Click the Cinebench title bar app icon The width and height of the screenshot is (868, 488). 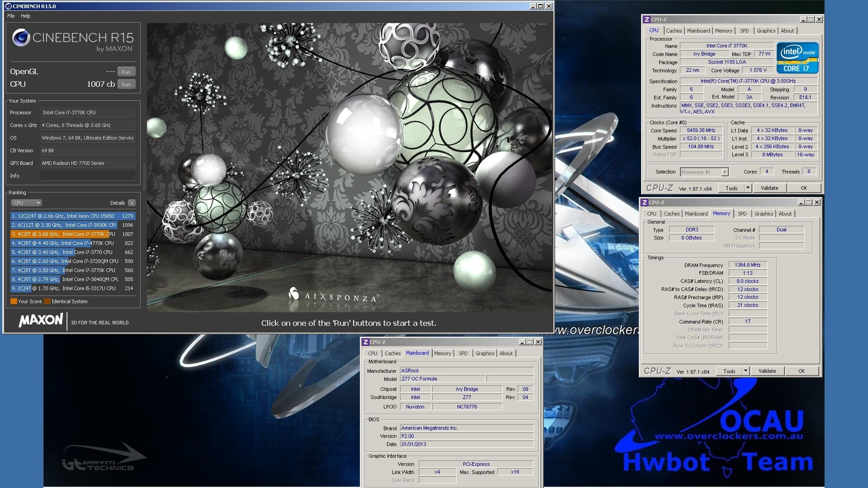tap(8, 6)
